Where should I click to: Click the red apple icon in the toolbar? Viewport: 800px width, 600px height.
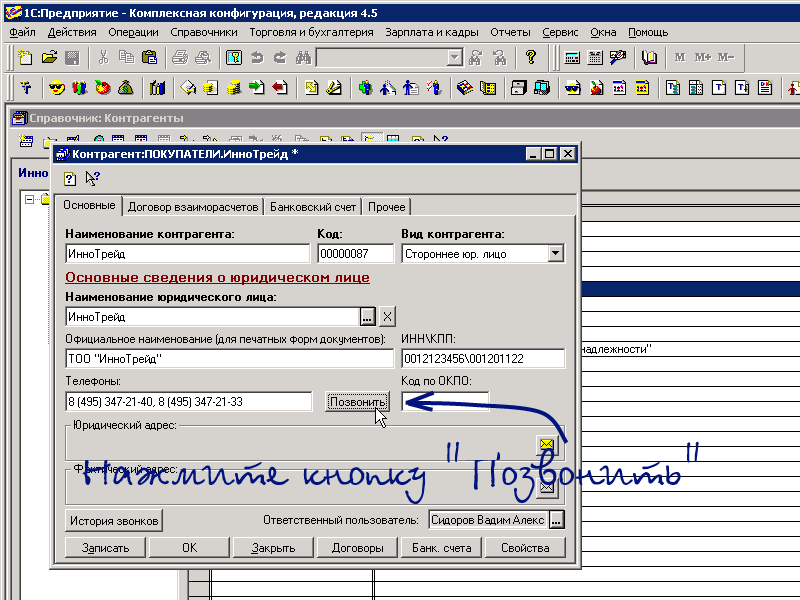[103, 88]
